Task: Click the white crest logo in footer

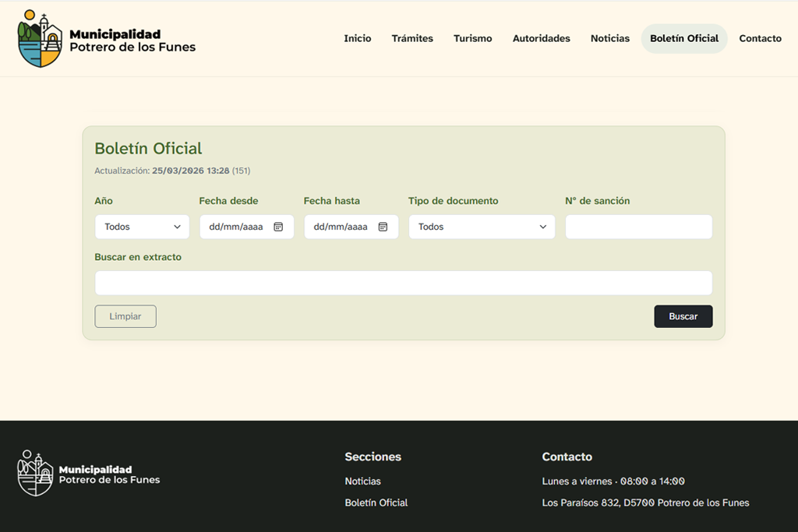Action: click(35, 473)
